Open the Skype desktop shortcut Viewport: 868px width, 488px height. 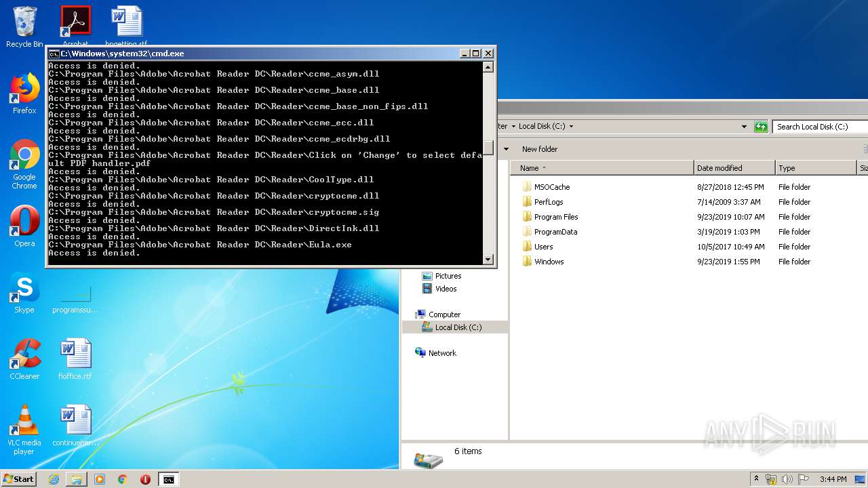tap(24, 293)
